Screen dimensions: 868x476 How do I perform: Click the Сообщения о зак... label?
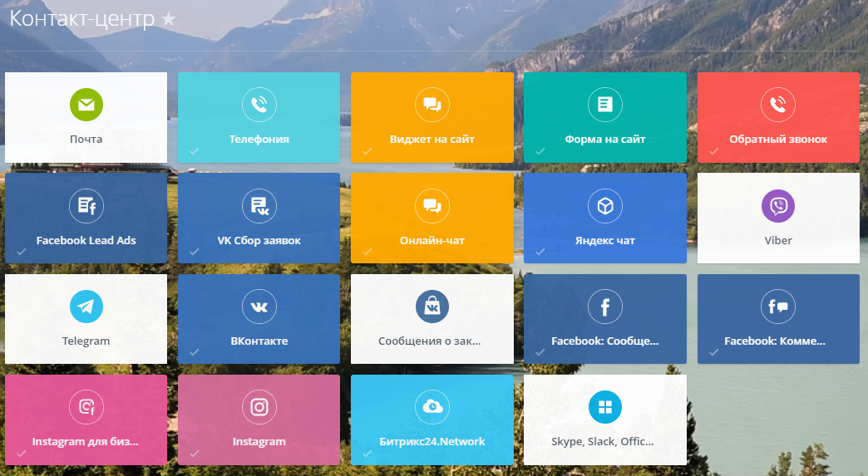tap(430, 341)
